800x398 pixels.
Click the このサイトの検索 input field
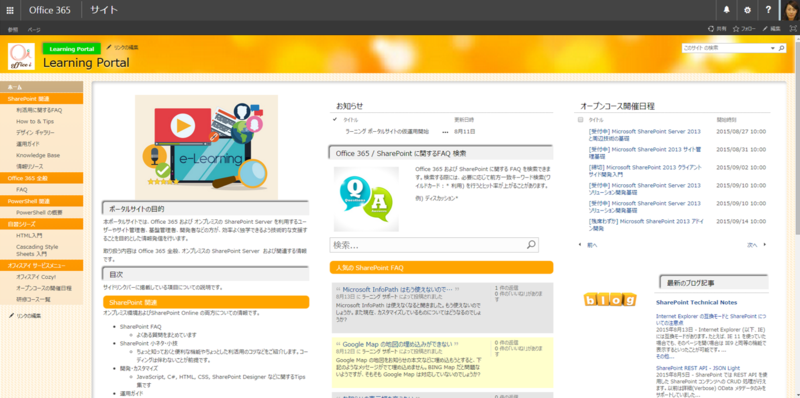pos(725,48)
